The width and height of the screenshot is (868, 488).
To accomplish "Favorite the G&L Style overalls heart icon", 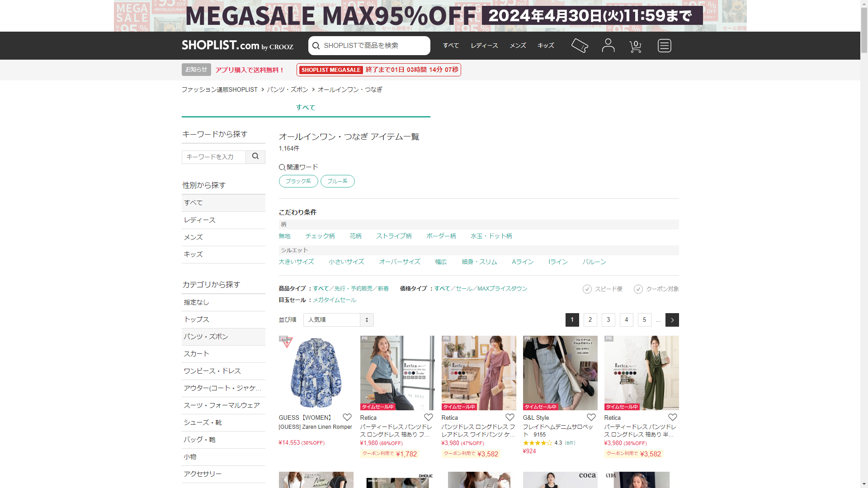I will (x=591, y=418).
